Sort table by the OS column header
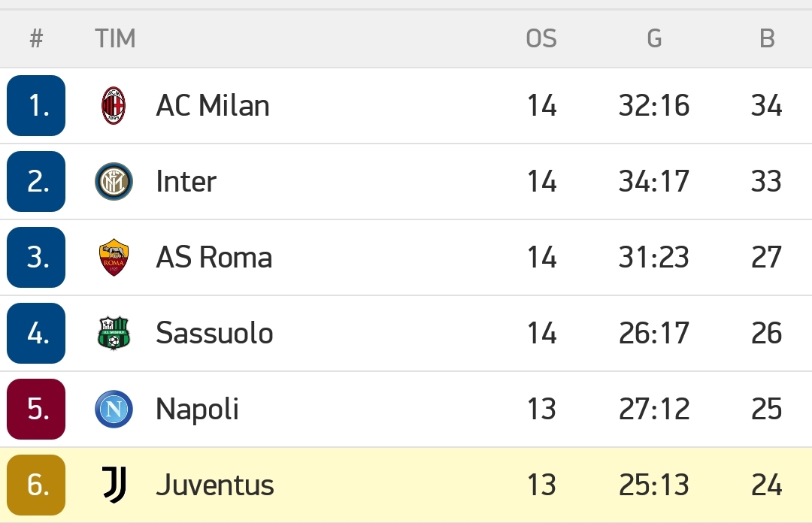 coord(541,38)
